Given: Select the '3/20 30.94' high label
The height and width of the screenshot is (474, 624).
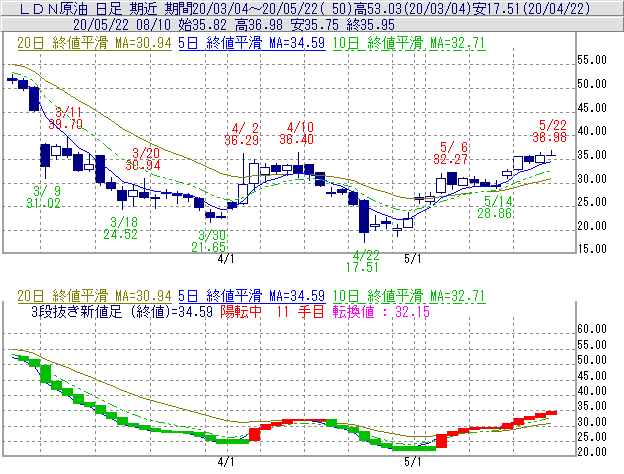Looking at the screenshot, I should 143,159.
